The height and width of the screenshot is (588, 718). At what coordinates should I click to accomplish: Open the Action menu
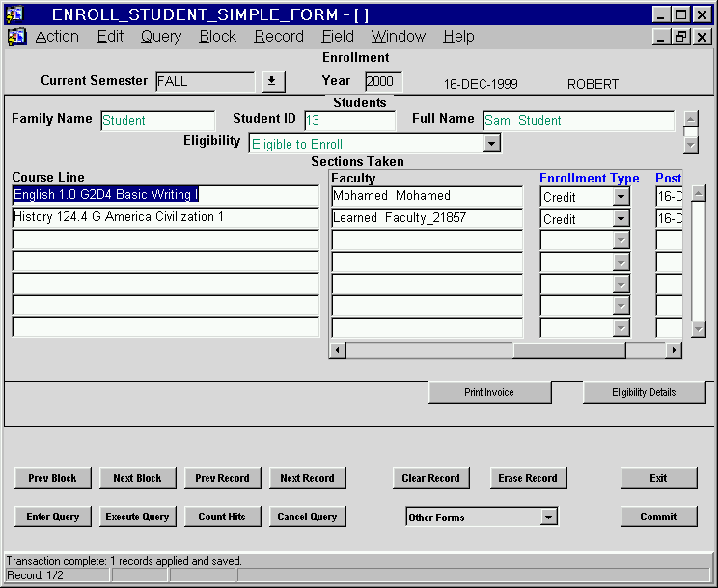point(57,36)
